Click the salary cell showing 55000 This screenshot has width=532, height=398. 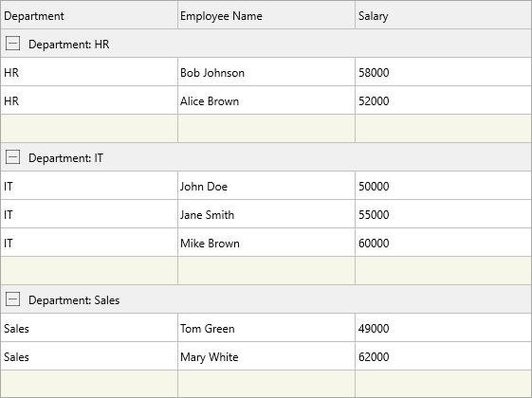[443, 214]
